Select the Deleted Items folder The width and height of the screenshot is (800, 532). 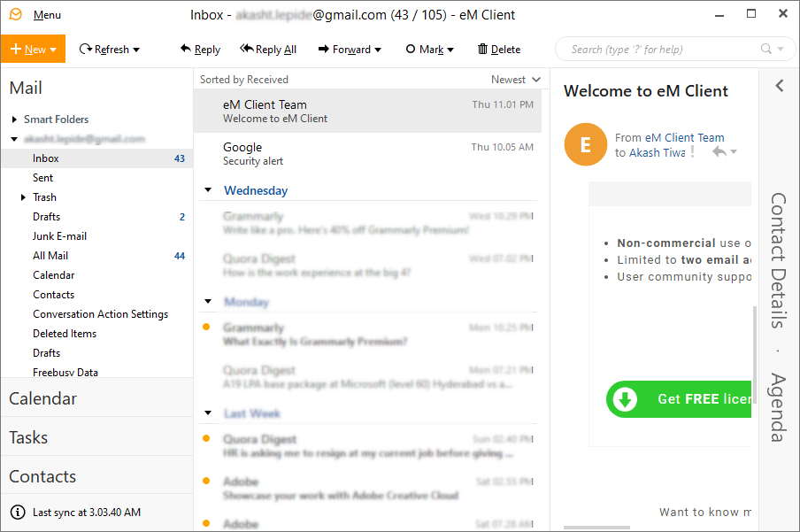[x=65, y=334]
